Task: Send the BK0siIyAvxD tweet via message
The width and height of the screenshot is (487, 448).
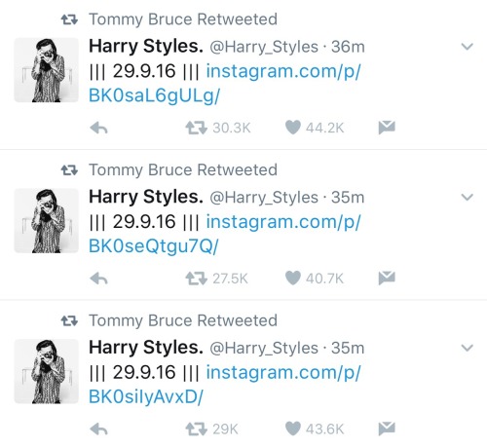Action: [387, 429]
